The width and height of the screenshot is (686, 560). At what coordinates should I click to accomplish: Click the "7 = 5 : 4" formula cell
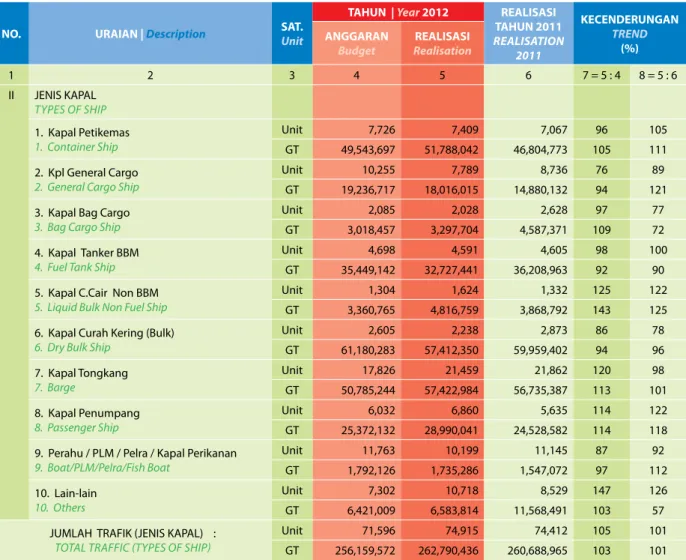click(602, 75)
